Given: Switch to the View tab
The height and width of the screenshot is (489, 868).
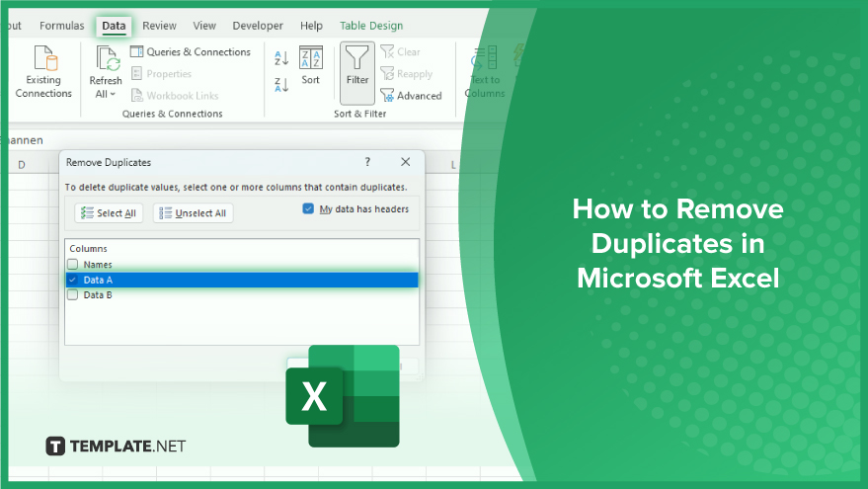Looking at the screenshot, I should tap(204, 26).
